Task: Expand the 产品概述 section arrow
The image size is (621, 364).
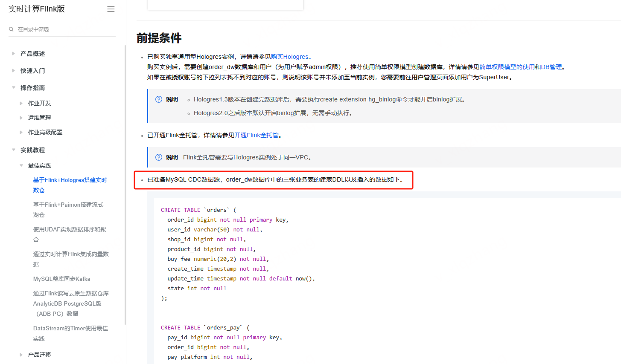Action: pos(14,54)
